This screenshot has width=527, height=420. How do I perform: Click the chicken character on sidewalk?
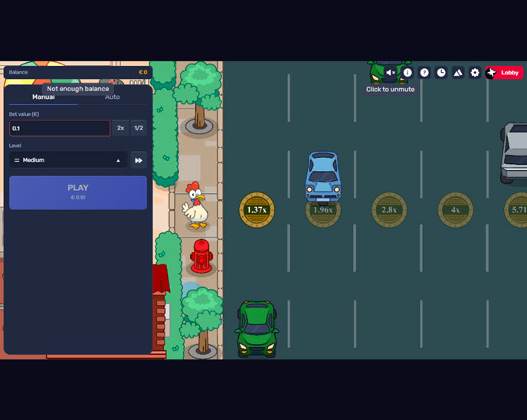196,205
